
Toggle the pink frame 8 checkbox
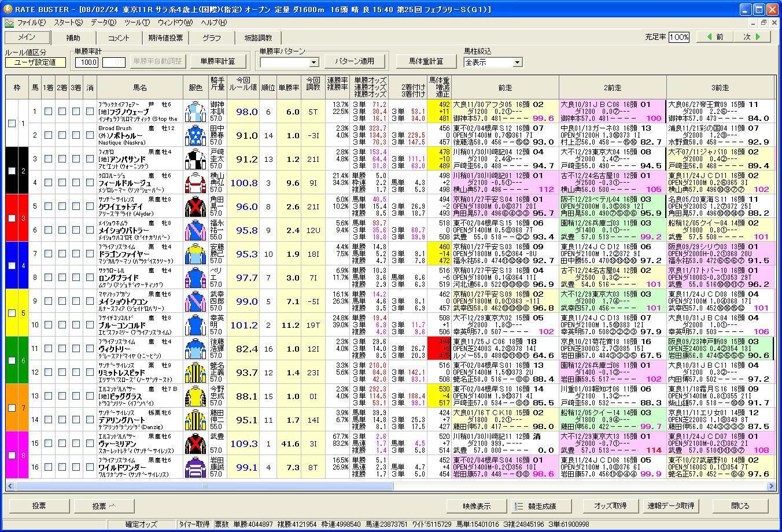pyautogui.click(x=12, y=455)
